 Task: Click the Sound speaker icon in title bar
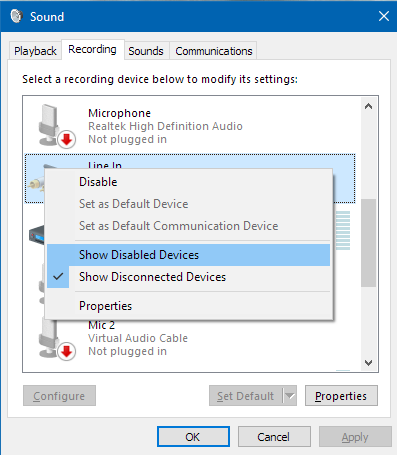[x=16, y=16]
